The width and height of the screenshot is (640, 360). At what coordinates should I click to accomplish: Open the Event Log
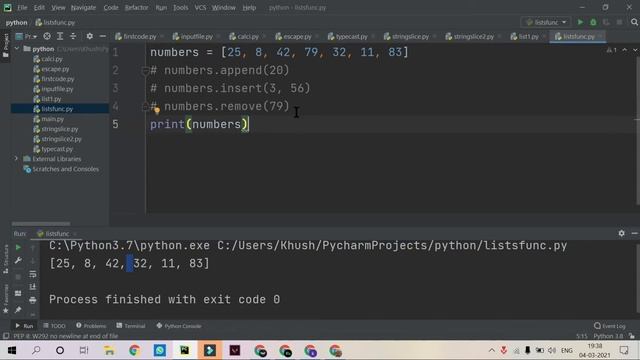point(610,326)
